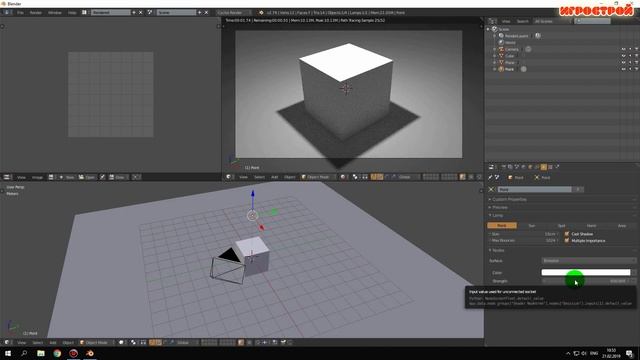Disable Cast Shadow checkbox
Screen dimensions: 640x360
click(567, 234)
